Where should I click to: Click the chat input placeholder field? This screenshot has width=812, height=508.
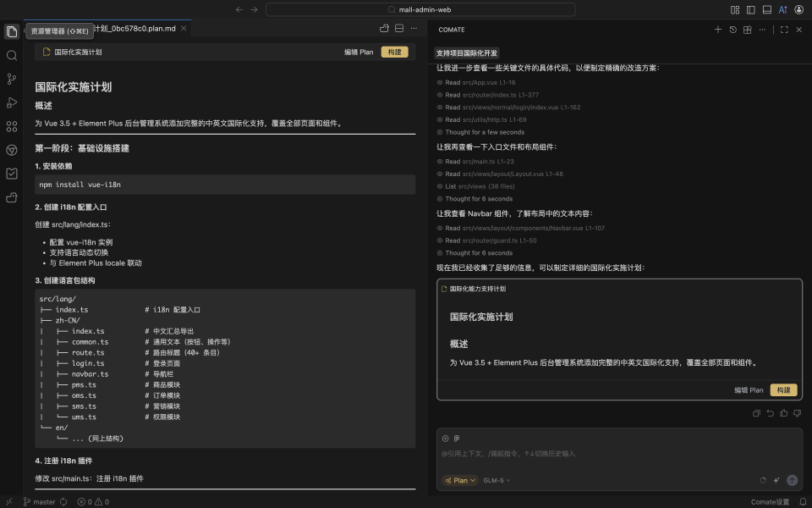click(x=619, y=454)
